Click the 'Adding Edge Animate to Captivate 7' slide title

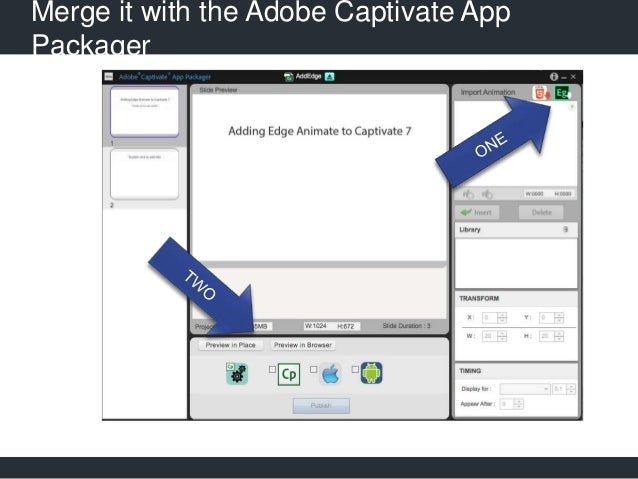pos(320,131)
